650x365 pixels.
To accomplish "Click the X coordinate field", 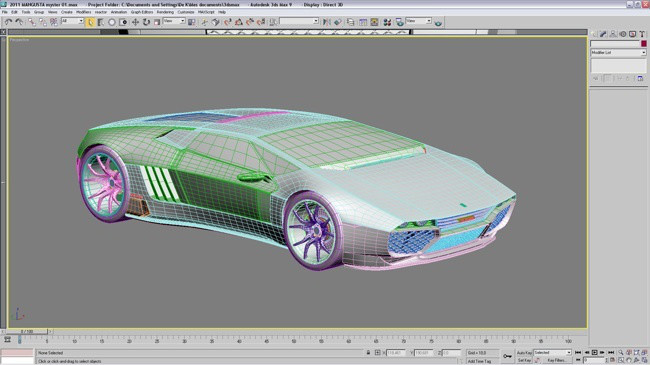I will click(x=396, y=353).
